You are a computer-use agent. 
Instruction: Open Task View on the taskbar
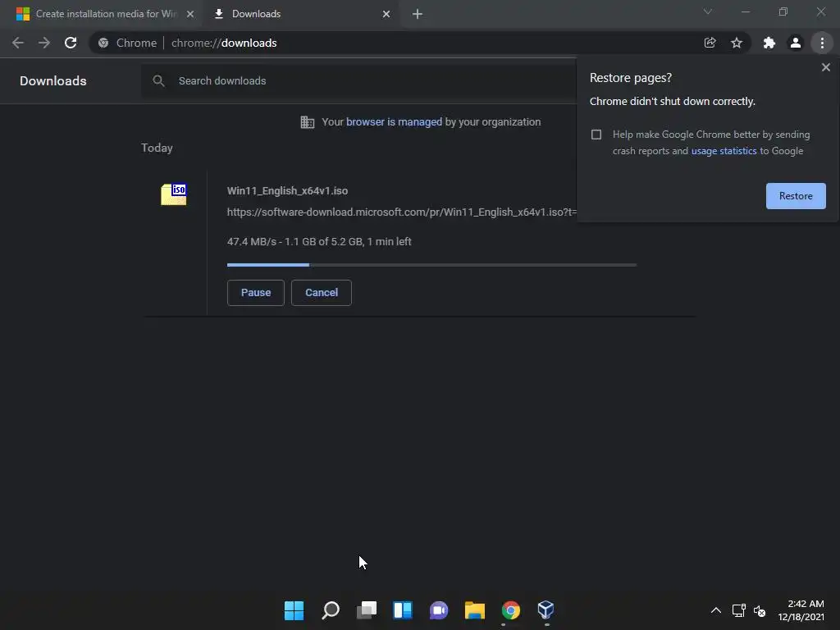click(367, 610)
